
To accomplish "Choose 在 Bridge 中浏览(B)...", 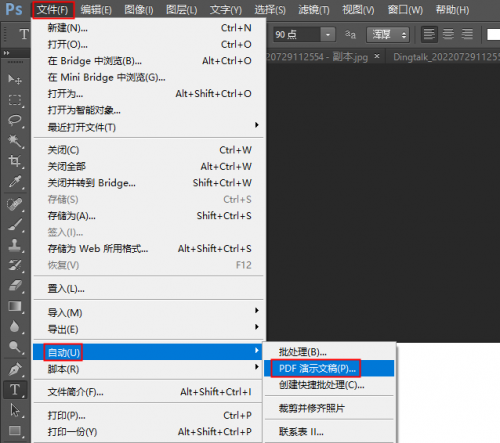I will (x=149, y=61).
